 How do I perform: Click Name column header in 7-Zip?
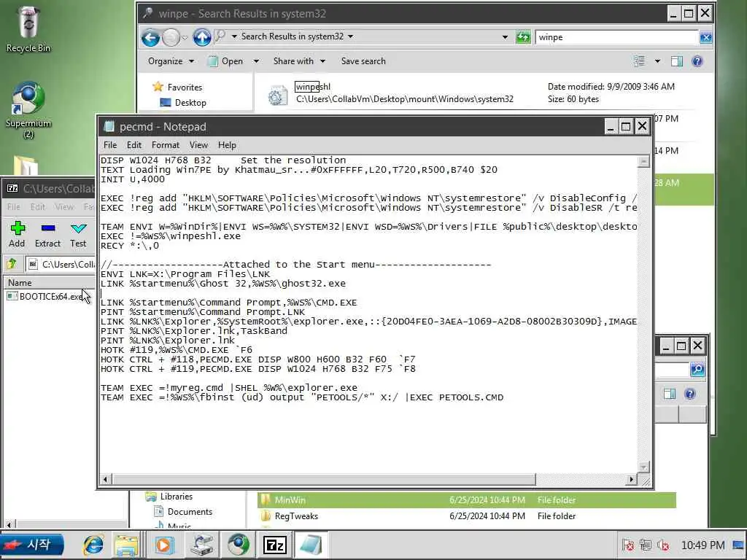50,282
